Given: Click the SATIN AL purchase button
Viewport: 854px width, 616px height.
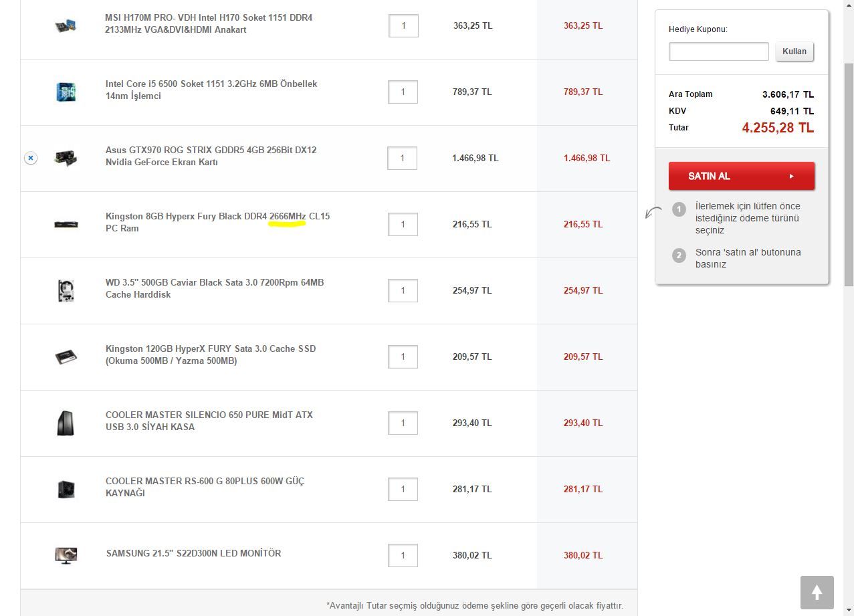Looking at the screenshot, I should pyautogui.click(x=742, y=176).
